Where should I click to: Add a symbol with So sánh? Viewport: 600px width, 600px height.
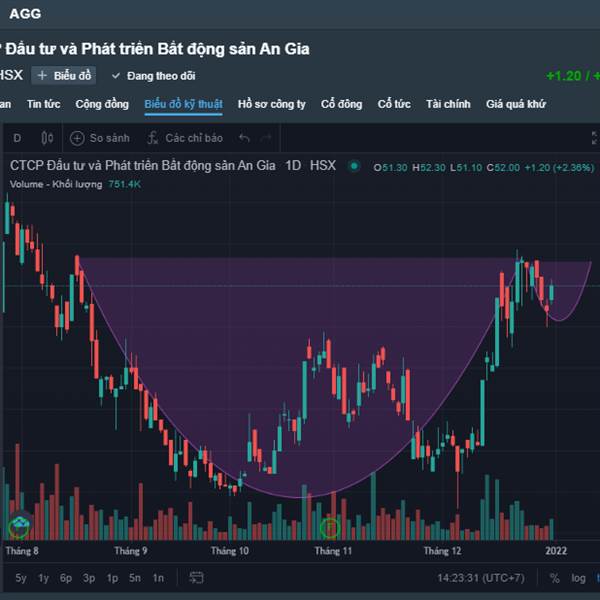(x=100, y=138)
